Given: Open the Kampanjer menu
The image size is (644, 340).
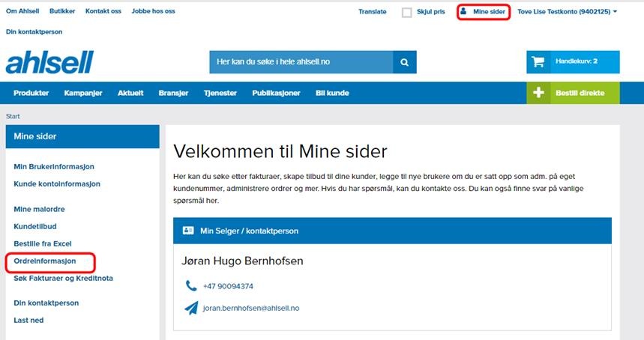Looking at the screenshot, I should pos(83,93).
